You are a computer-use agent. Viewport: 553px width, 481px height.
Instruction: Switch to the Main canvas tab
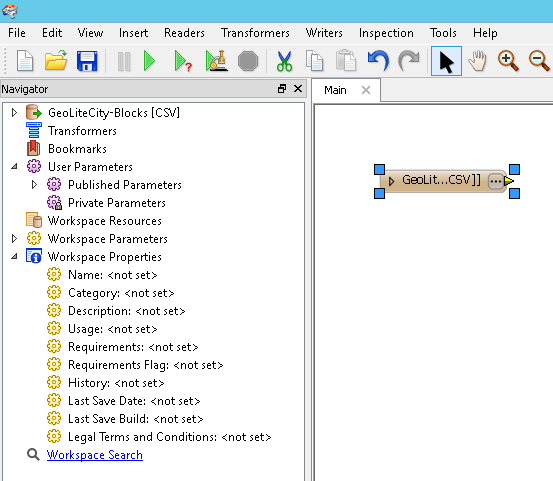[335, 90]
